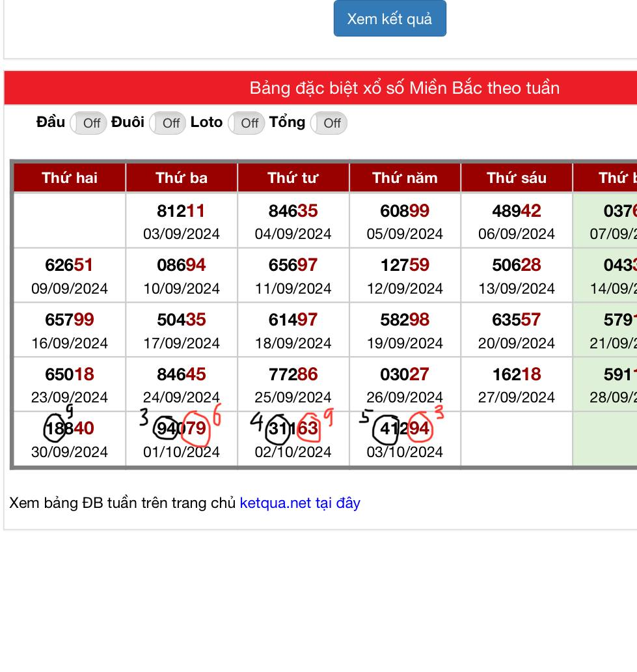The height and width of the screenshot is (672, 637).
Task: Select the Thứ sáu column header
Action: click(x=517, y=178)
